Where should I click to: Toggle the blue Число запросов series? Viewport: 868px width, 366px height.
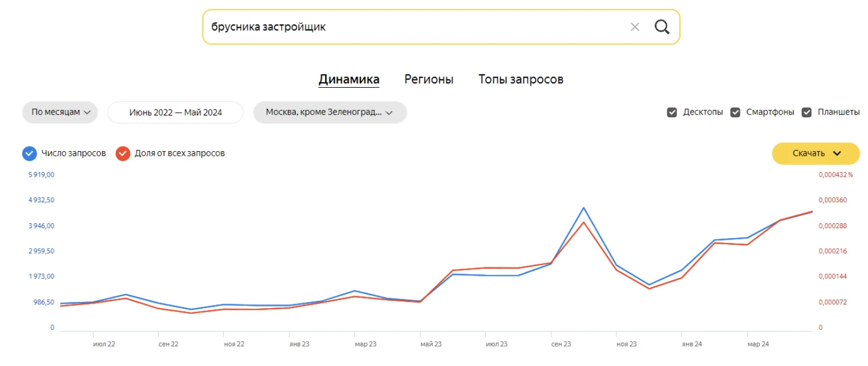click(29, 153)
